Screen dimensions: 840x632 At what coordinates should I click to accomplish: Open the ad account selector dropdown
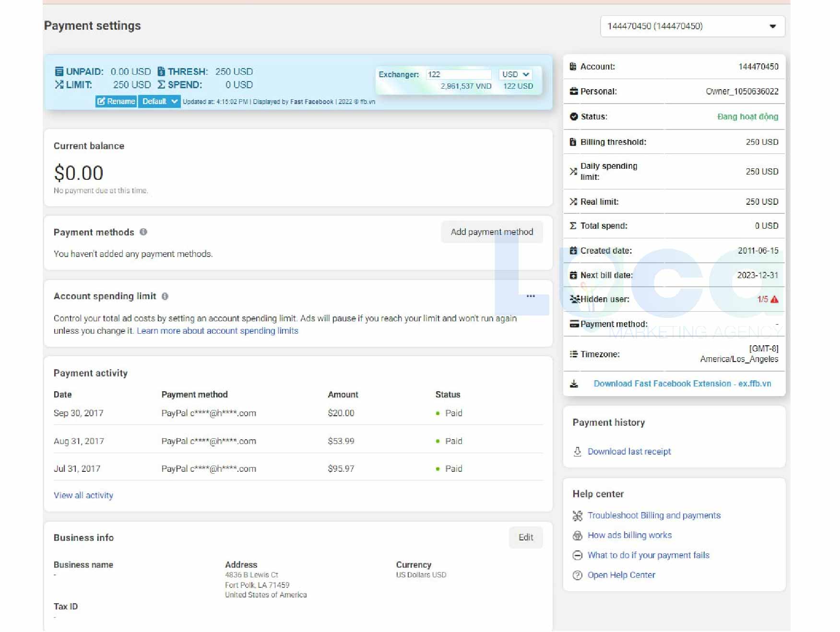(692, 26)
